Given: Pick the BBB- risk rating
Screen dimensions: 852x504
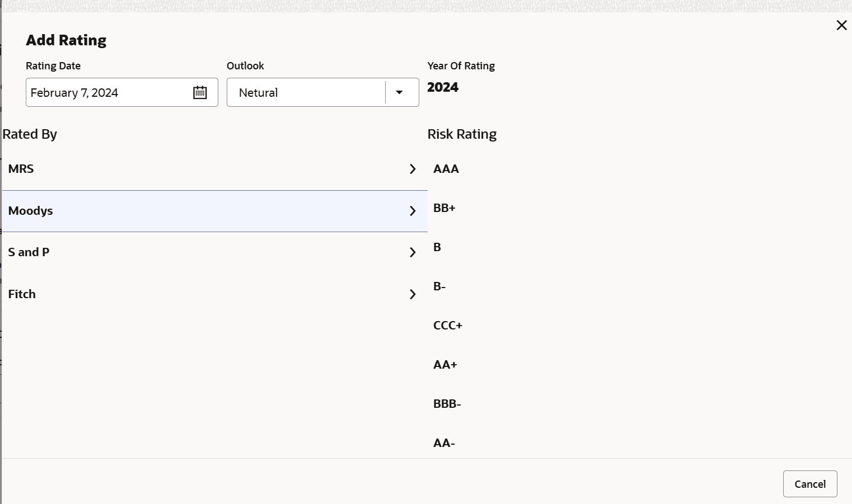Looking at the screenshot, I should coord(447,404).
